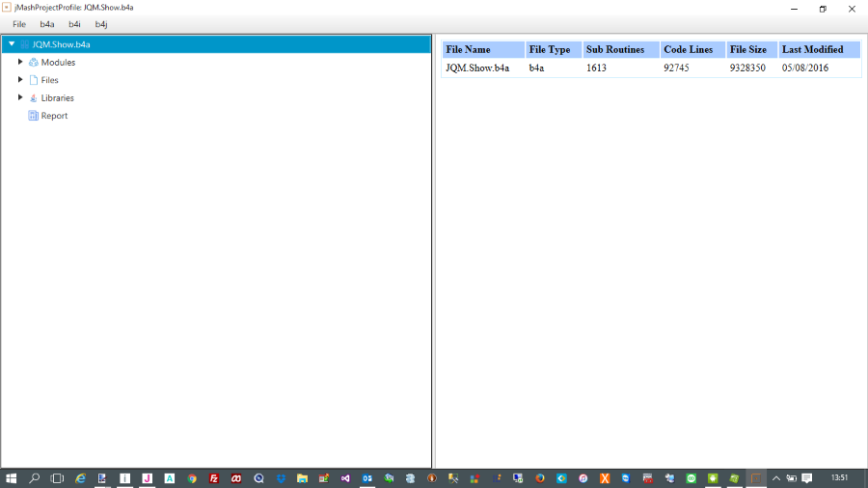Click the Sub Routines column header

pyautogui.click(x=621, y=50)
